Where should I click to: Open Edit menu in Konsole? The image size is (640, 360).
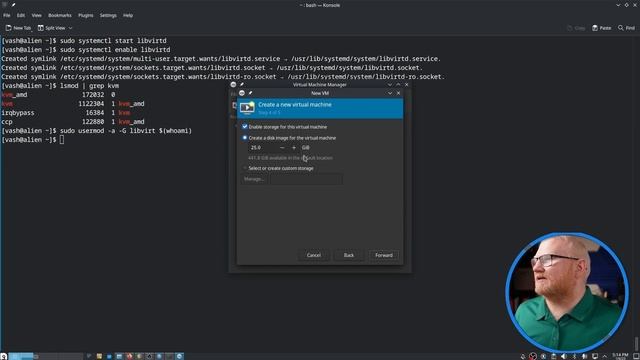[x=21, y=15]
